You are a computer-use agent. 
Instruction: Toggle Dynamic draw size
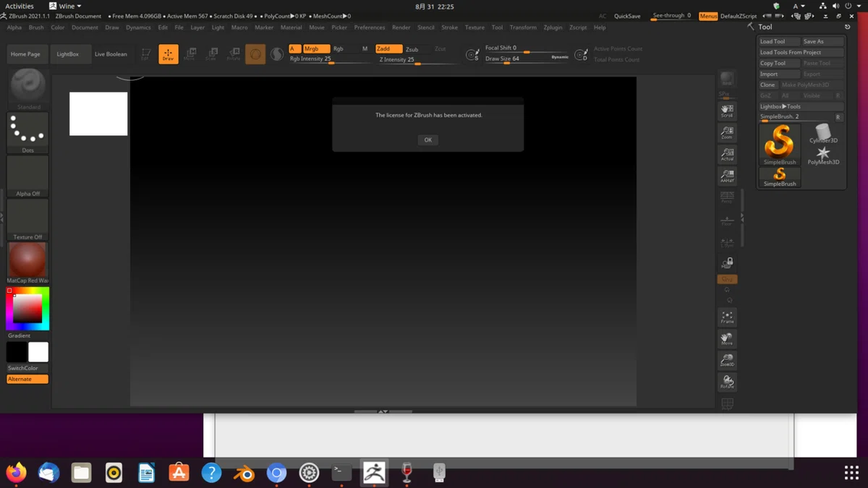[560, 56]
